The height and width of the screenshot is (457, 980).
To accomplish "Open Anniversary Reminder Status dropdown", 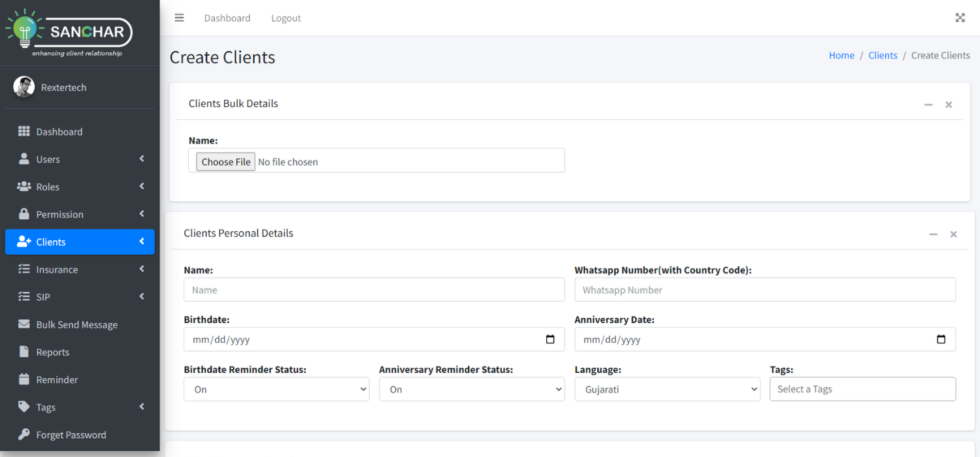I will 472,389.
